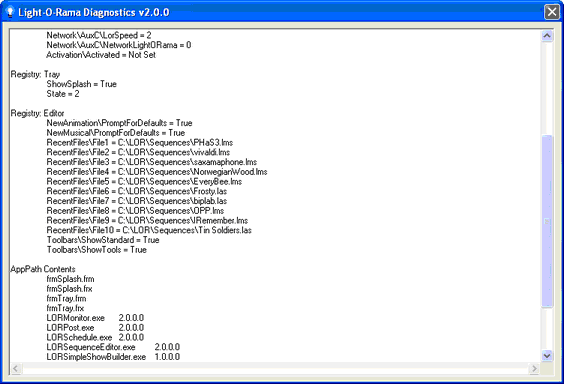The image size is (564, 384).
Task: Click 'NewMusical\PromptForDefaults = True' line
Action: tap(116, 133)
